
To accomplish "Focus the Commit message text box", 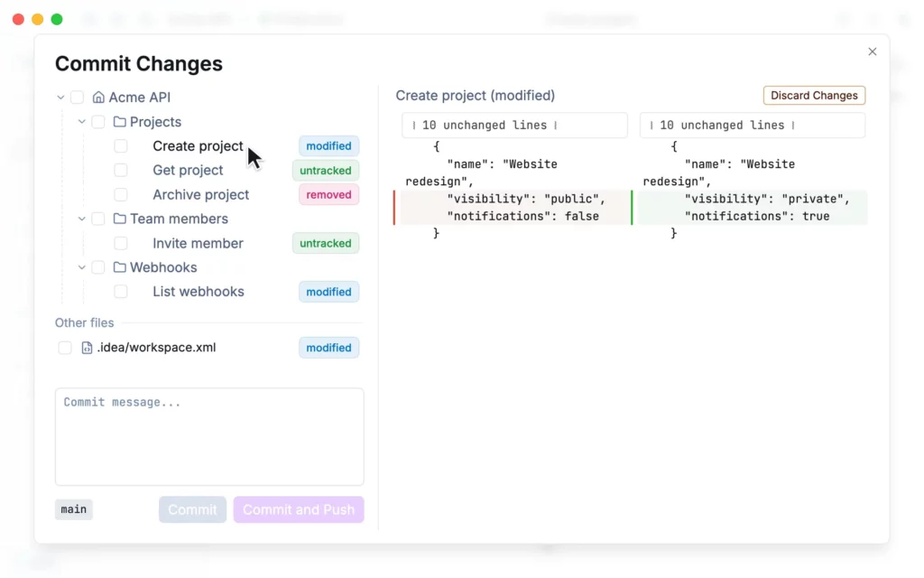I will (209, 437).
